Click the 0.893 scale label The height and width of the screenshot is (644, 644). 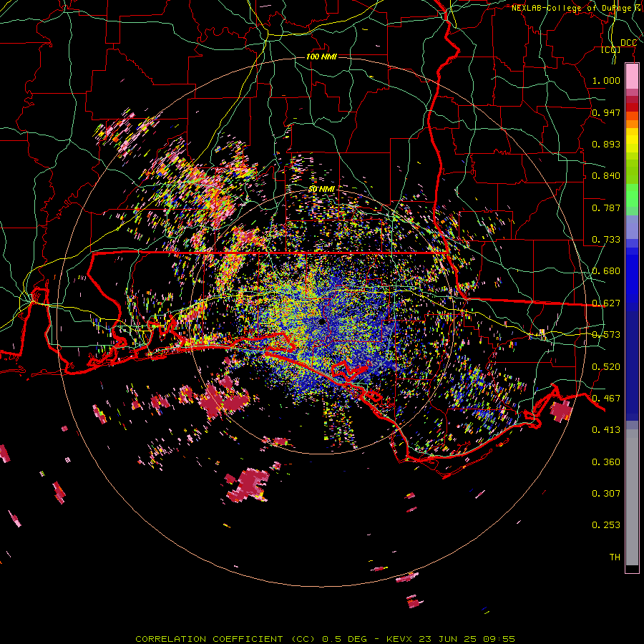[x=606, y=144]
